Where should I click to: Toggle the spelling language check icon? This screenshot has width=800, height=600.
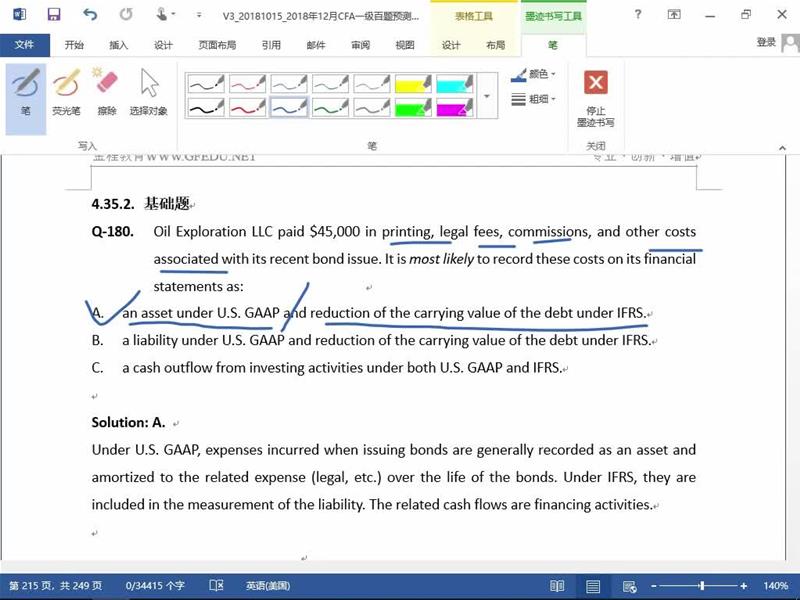pyautogui.click(x=216, y=585)
